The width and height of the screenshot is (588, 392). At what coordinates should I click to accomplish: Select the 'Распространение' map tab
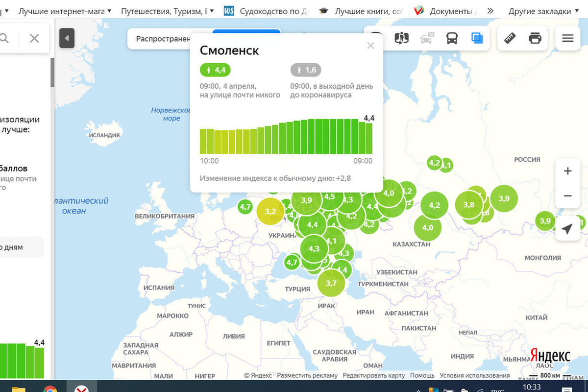pyautogui.click(x=163, y=39)
